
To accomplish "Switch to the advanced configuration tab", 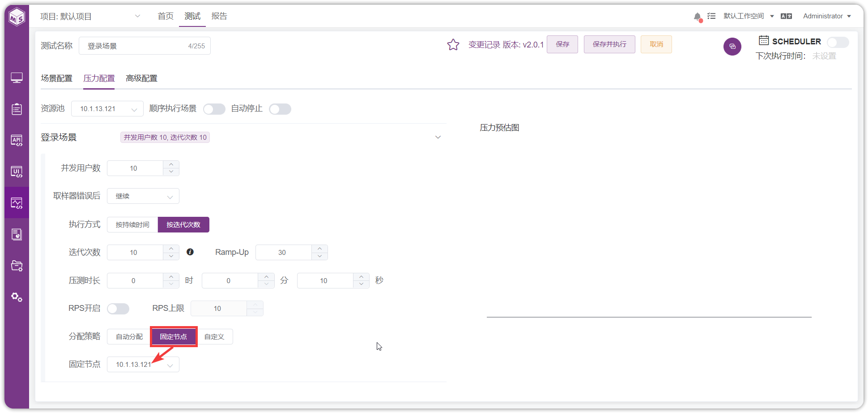I will click(x=141, y=78).
